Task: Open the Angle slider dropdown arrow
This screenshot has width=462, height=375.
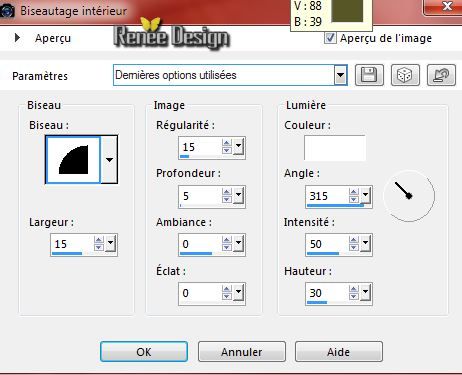Action: pos(366,195)
